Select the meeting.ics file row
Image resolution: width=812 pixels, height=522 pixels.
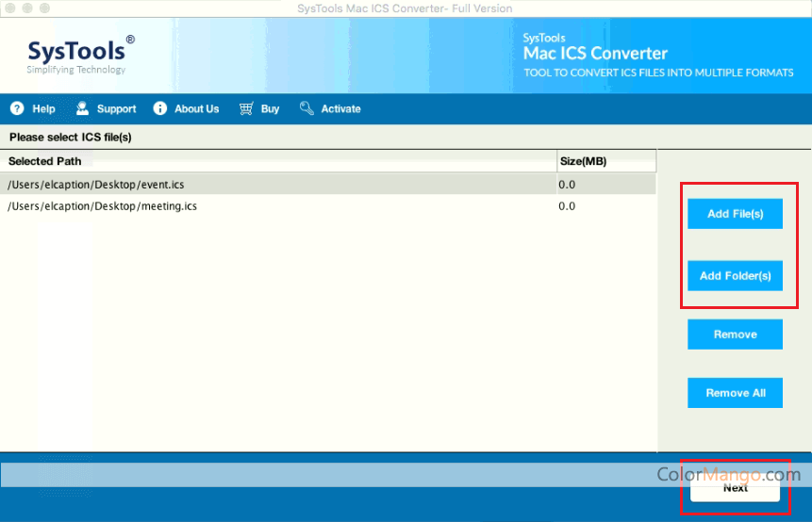pyautogui.click(x=283, y=205)
